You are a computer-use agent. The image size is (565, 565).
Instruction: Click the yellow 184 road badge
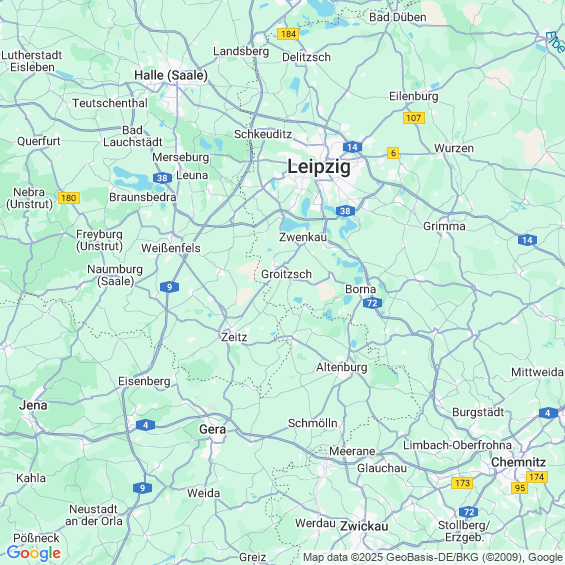click(288, 34)
